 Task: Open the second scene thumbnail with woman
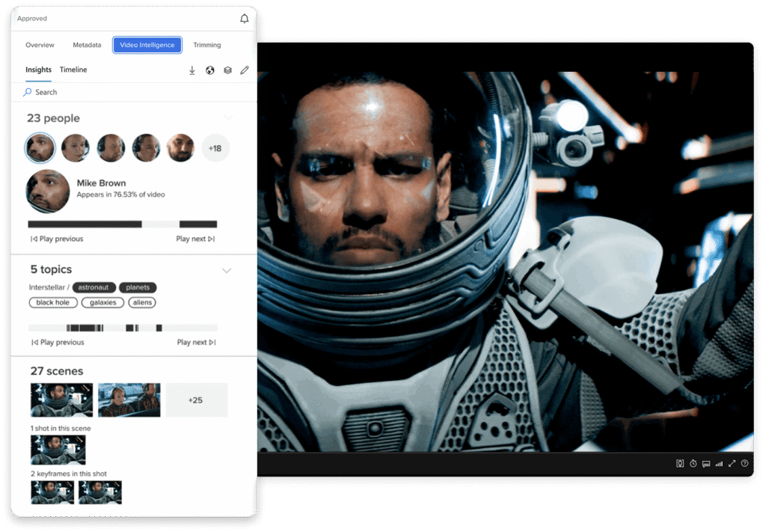[x=129, y=400]
